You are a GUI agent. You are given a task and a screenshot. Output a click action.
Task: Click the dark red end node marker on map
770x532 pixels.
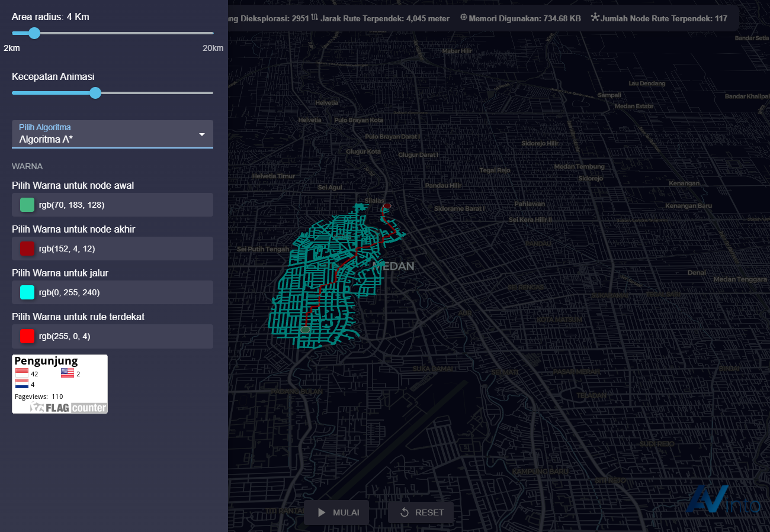coord(387,206)
